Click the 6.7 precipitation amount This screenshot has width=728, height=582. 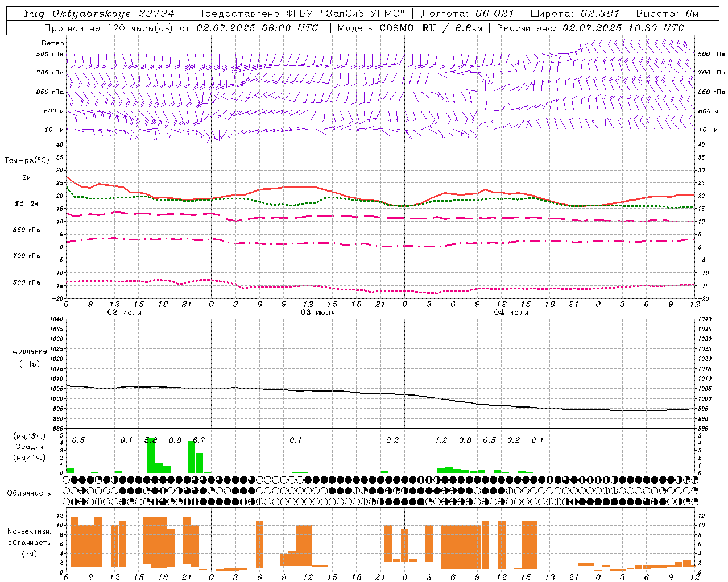pos(199,440)
